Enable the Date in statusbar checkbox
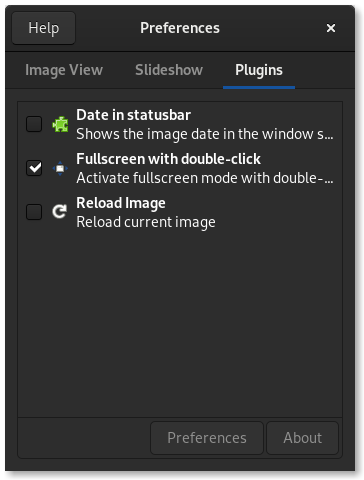 [34, 124]
